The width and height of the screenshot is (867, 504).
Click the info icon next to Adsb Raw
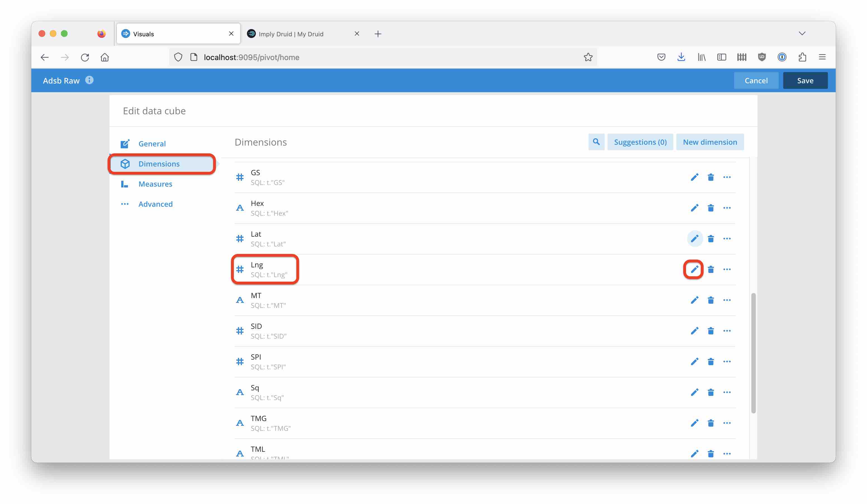pos(89,80)
